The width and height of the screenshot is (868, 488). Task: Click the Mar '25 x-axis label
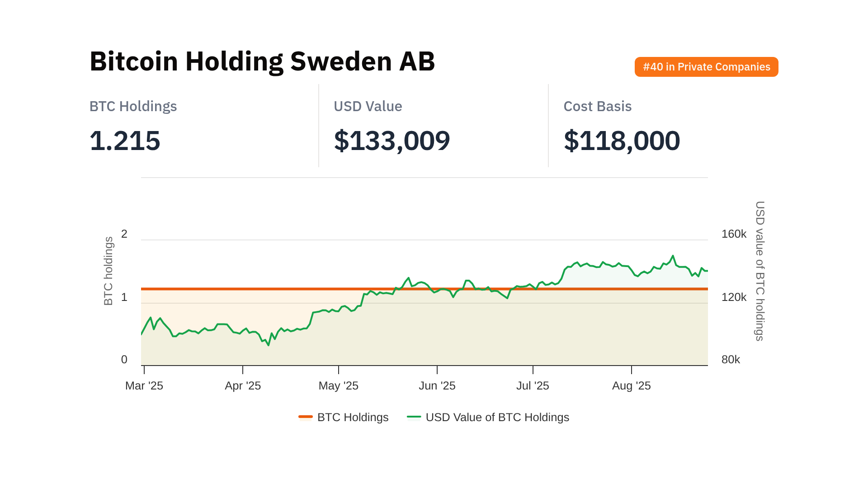144,385
